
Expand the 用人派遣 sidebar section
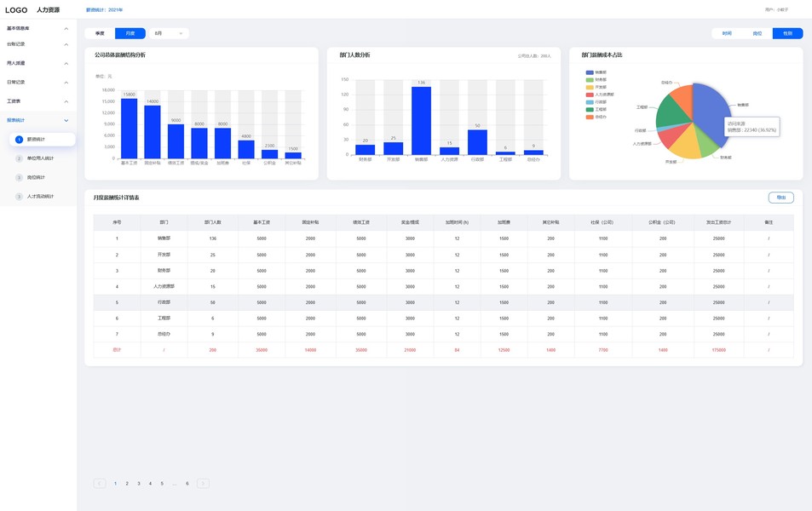(x=38, y=63)
